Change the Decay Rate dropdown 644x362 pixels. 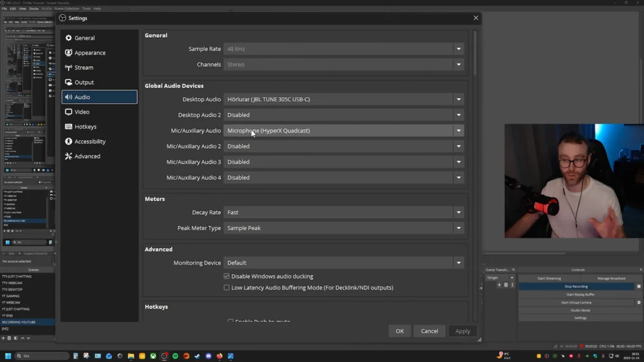(x=343, y=212)
